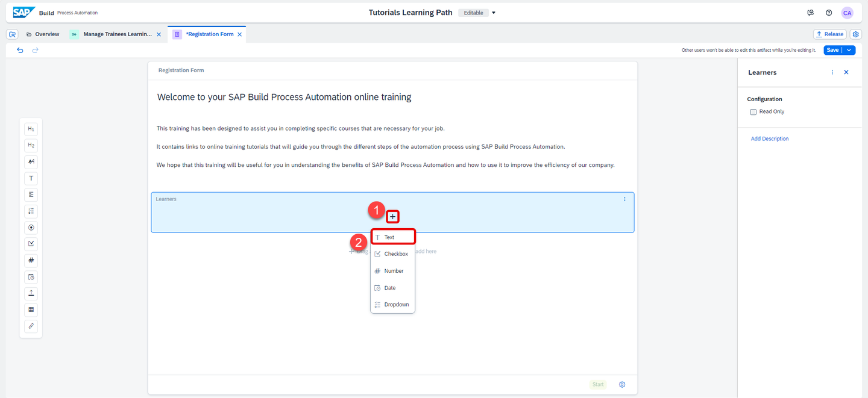
Task: Insert a Date picker from the palette
Action: (x=31, y=277)
